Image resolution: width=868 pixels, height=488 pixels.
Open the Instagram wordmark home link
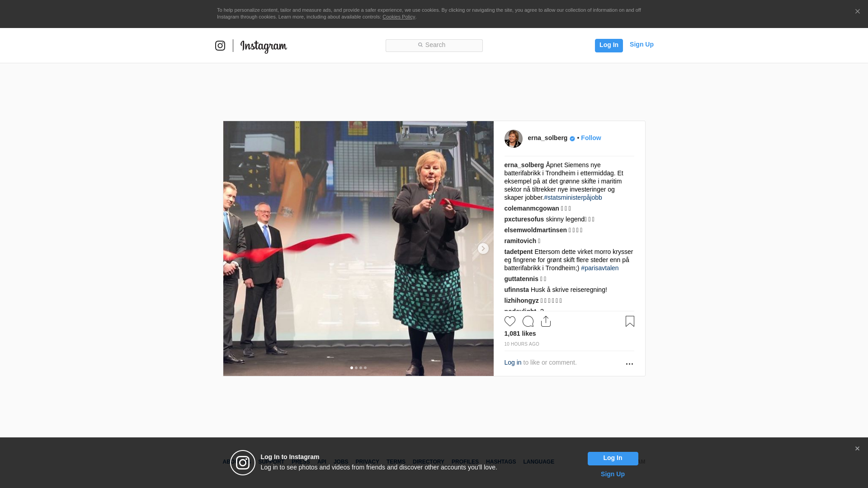point(264,46)
